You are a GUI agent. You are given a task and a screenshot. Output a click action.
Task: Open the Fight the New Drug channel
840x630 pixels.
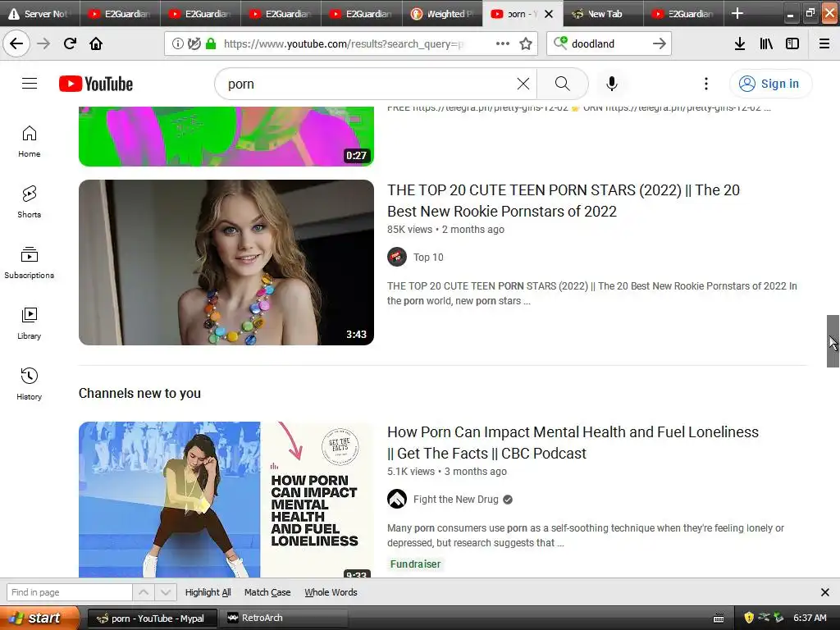tap(455, 500)
